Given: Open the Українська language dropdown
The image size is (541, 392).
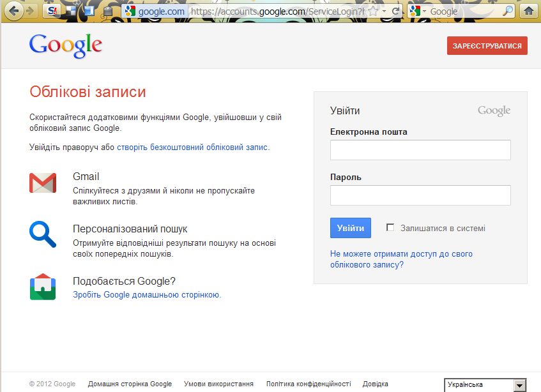Looking at the screenshot, I should coord(485,385).
